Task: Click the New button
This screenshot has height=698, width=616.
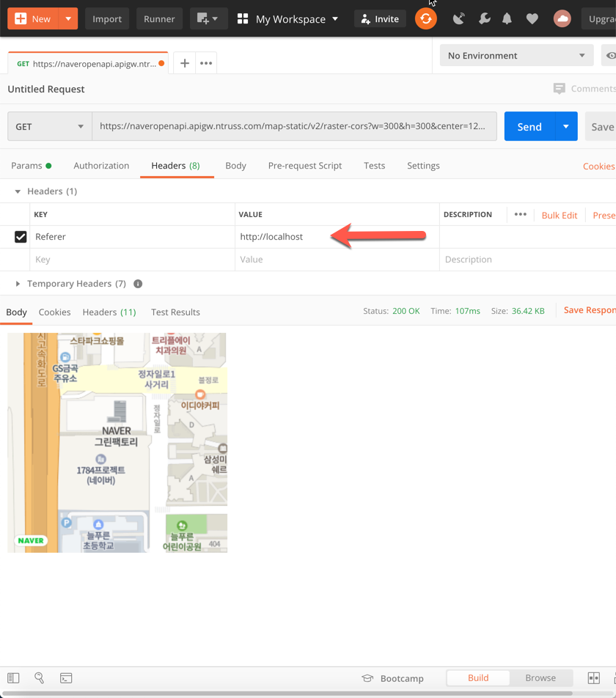Action: (x=34, y=19)
